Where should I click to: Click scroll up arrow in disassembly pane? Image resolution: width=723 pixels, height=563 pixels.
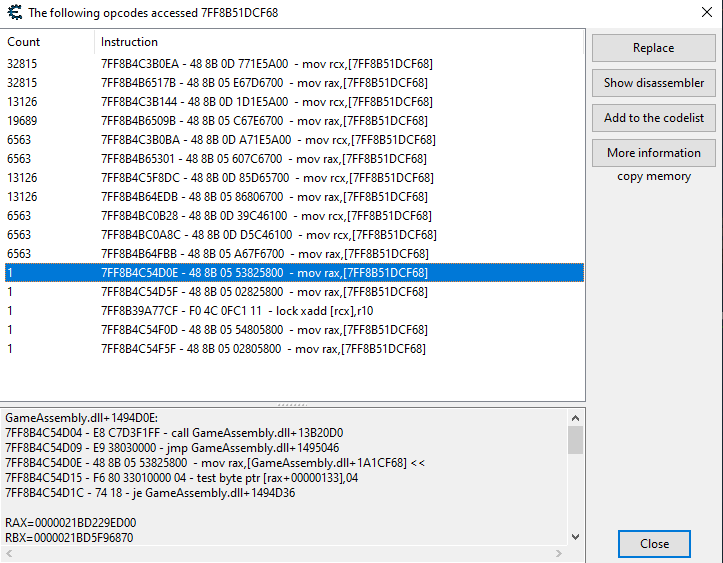(x=575, y=416)
